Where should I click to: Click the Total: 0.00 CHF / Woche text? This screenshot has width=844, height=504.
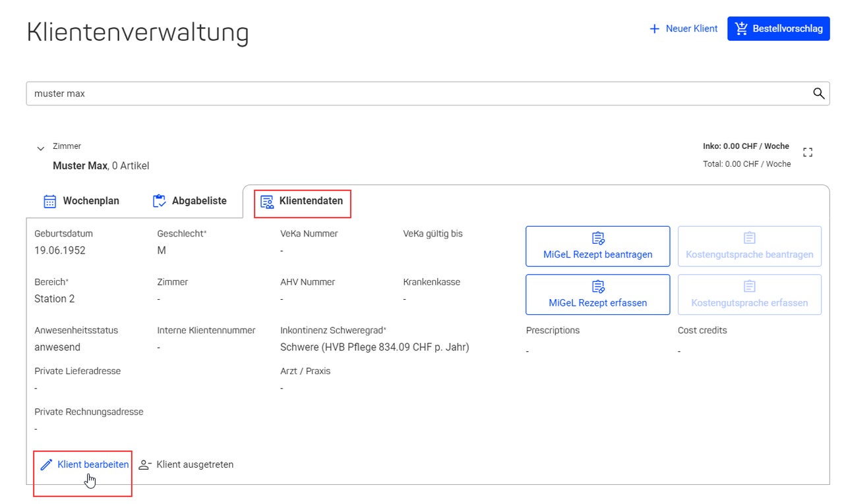pyautogui.click(x=746, y=164)
